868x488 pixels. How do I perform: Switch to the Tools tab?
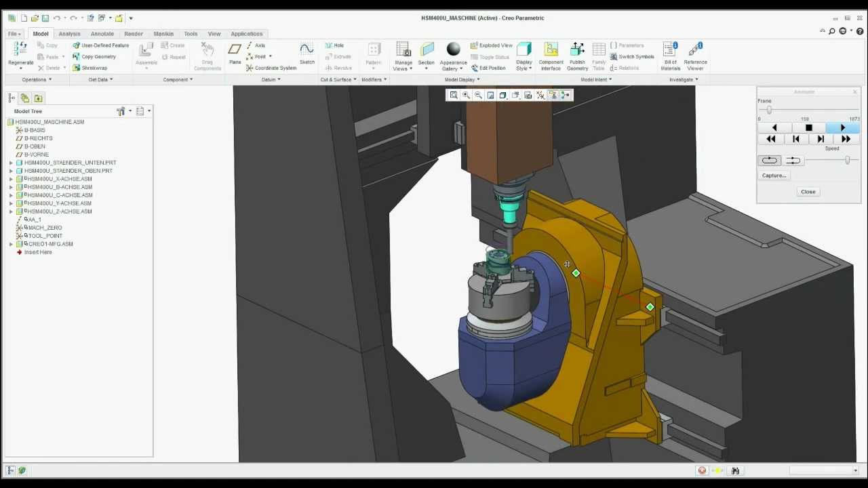191,34
